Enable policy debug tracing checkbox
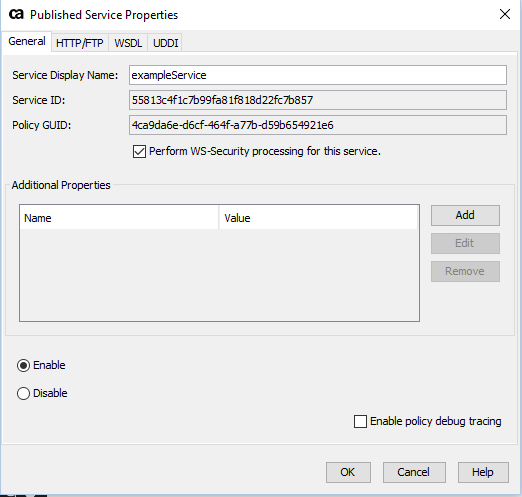The image size is (522, 497). click(x=360, y=421)
